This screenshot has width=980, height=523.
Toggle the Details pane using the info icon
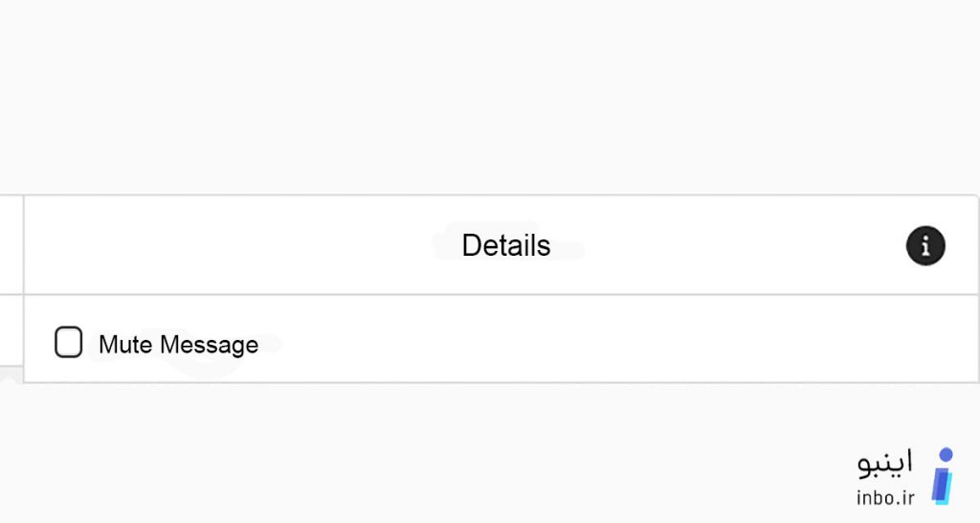tap(925, 245)
